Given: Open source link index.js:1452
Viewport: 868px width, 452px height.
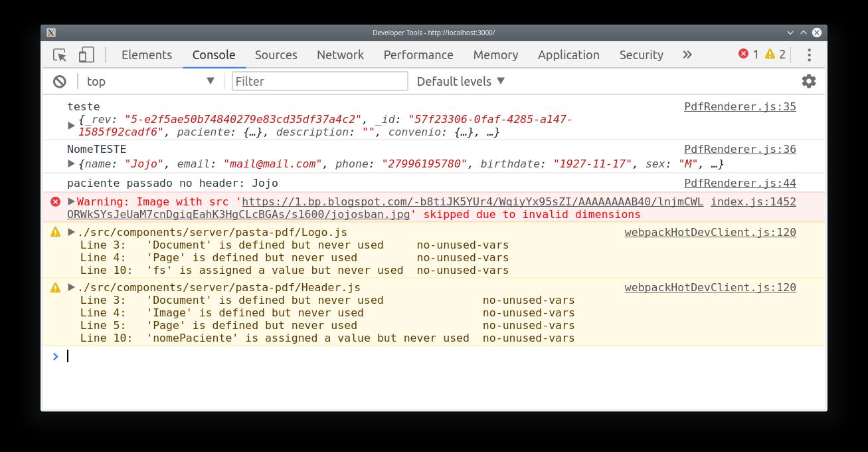Looking at the screenshot, I should [x=753, y=201].
